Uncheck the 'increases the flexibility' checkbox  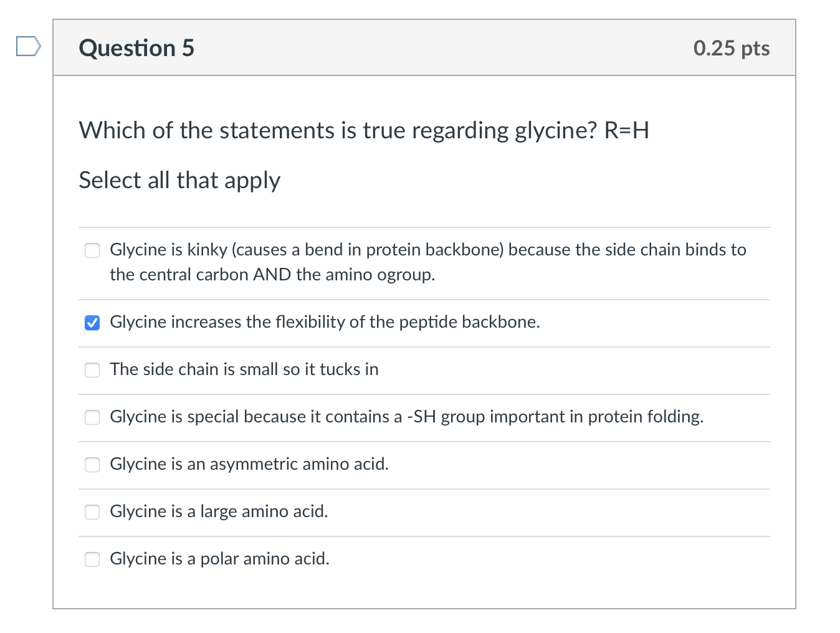pyautogui.click(x=92, y=323)
